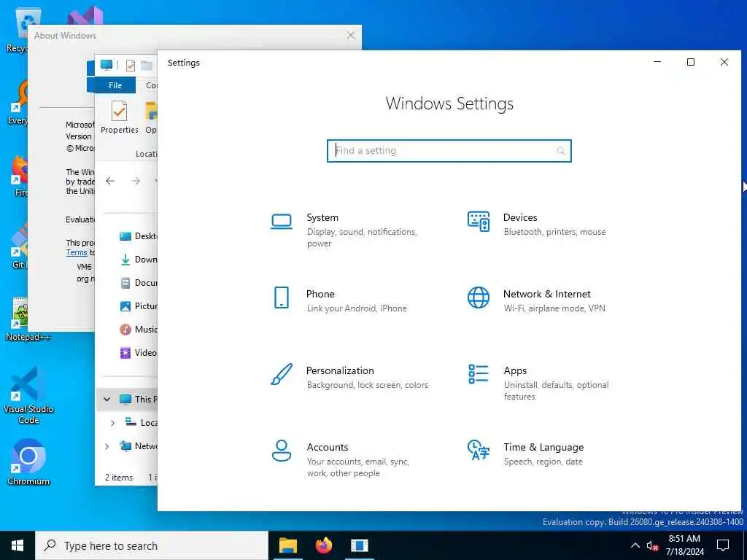Image resolution: width=747 pixels, height=560 pixels.
Task: Click the checkmark quick-access icon in Explorer title bar
Action: pyautogui.click(x=130, y=65)
